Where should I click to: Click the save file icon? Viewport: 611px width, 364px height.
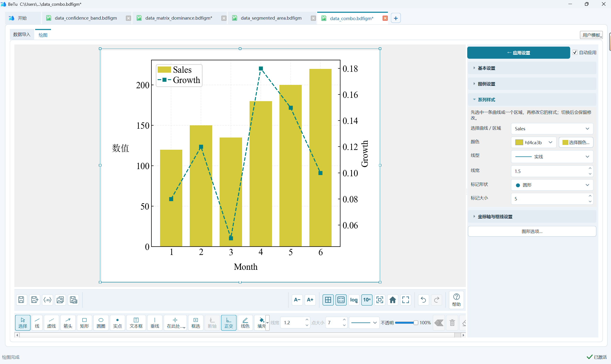pos(21,300)
